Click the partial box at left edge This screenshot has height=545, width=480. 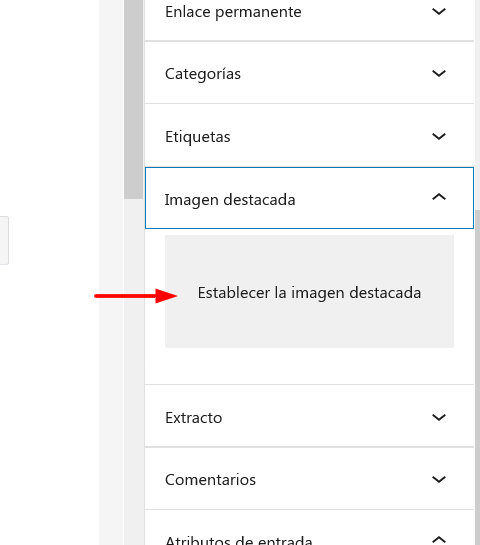(x=4, y=241)
